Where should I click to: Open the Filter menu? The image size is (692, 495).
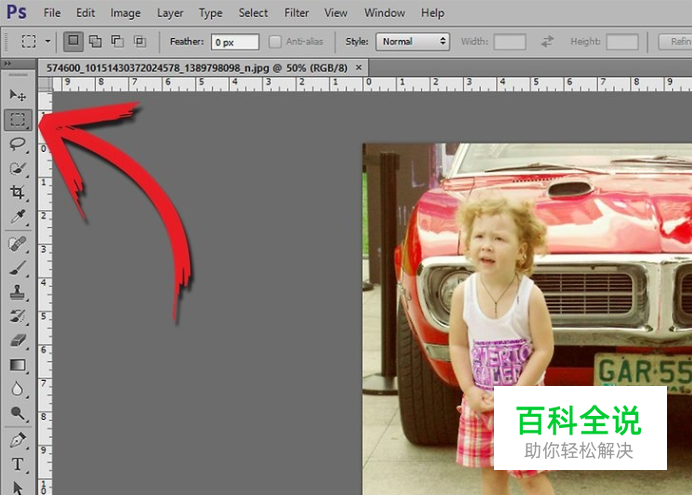click(x=296, y=13)
